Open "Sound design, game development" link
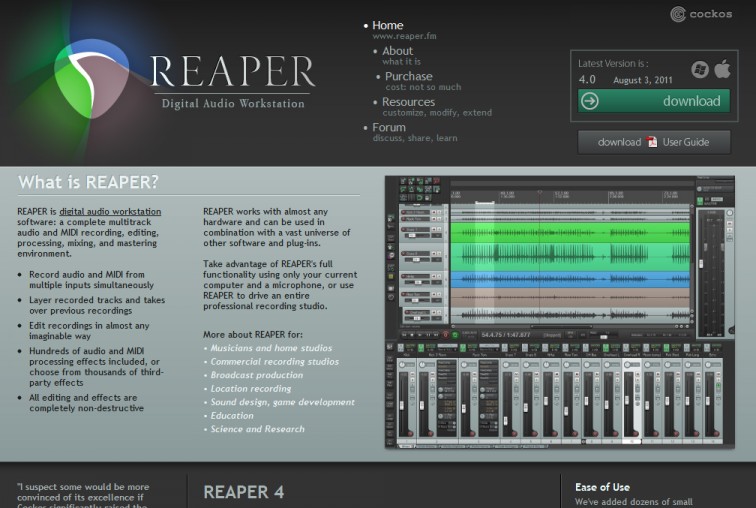Image resolution: width=756 pixels, height=508 pixels. point(282,402)
